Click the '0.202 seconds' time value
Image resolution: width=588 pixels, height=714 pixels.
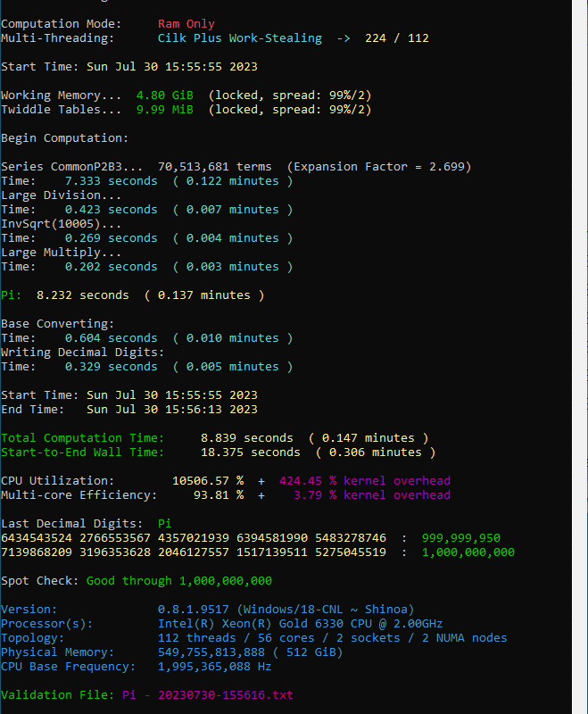(111, 266)
